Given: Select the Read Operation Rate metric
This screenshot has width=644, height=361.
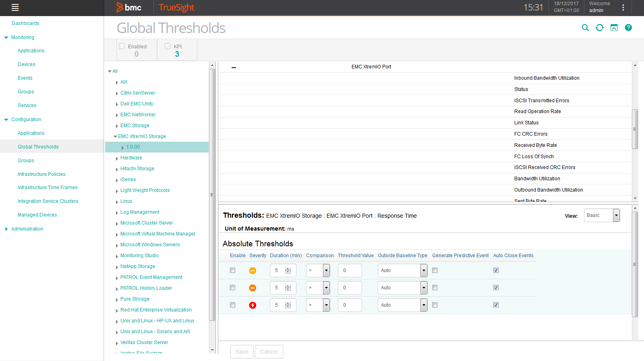Looking at the screenshot, I should [538, 111].
